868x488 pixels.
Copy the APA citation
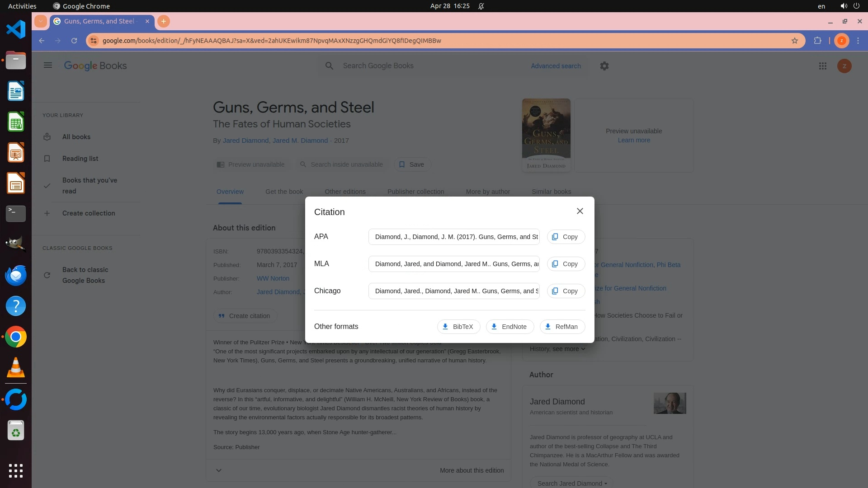[x=566, y=237]
